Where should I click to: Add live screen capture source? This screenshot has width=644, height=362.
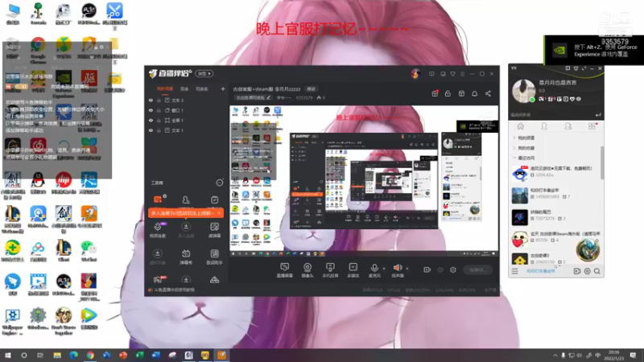pos(285,270)
